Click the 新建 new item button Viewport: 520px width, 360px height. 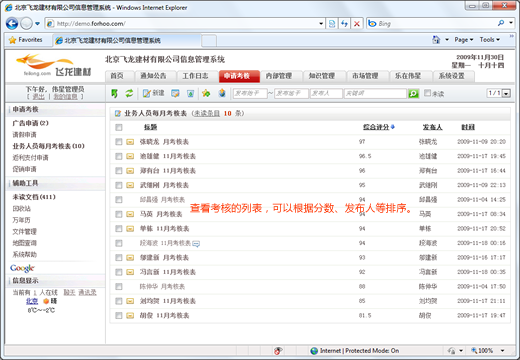pyautogui.click(x=153, y=93)
